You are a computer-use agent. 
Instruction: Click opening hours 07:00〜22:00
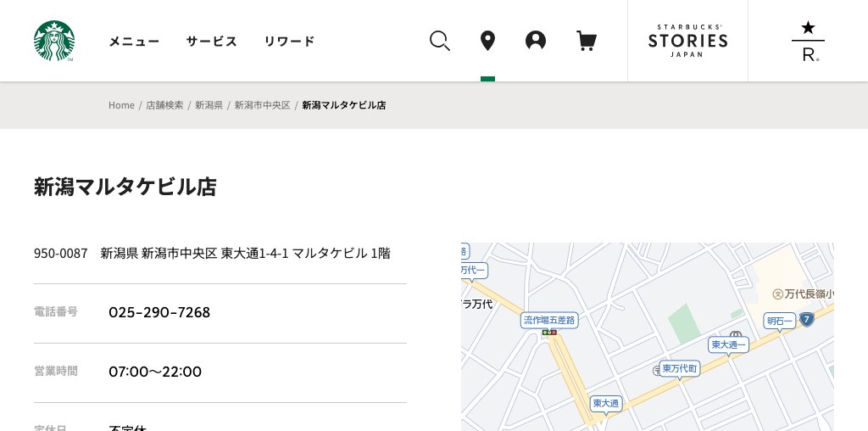[x=155, y=372]
